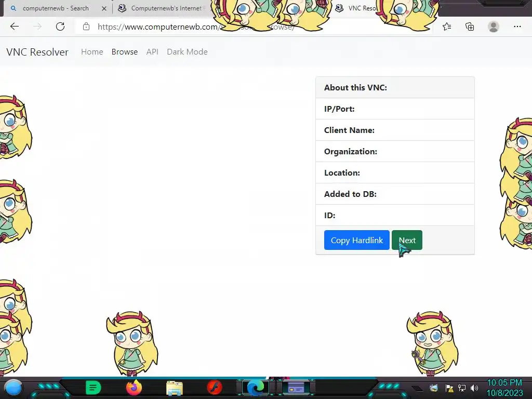The image size is (532, 399).
Task: Open the Flash Player taskbar icon
Action: click(x=215, y=388)
